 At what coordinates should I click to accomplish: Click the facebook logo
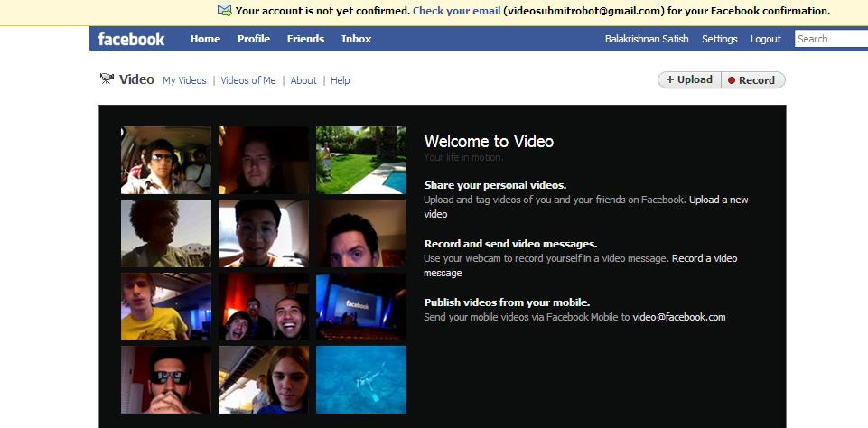tap(131, 39)
